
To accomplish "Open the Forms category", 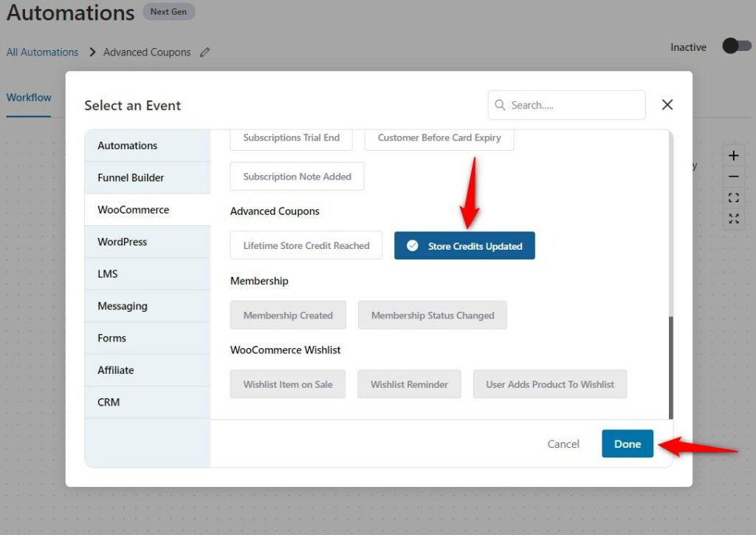I will tap(148, 338).
